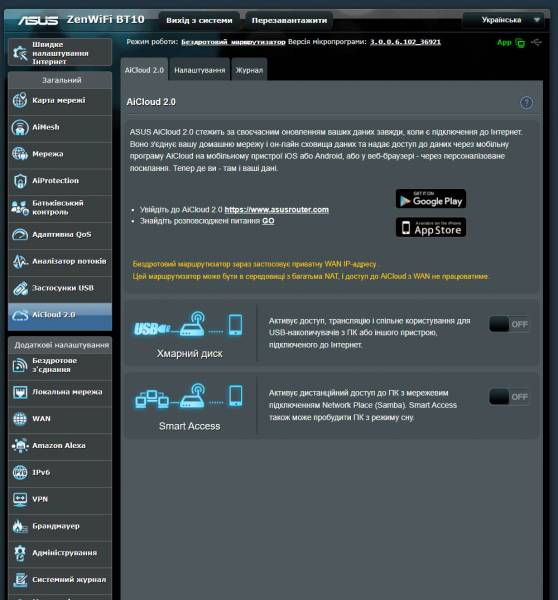Click the Smart Access label

point(189,426)
